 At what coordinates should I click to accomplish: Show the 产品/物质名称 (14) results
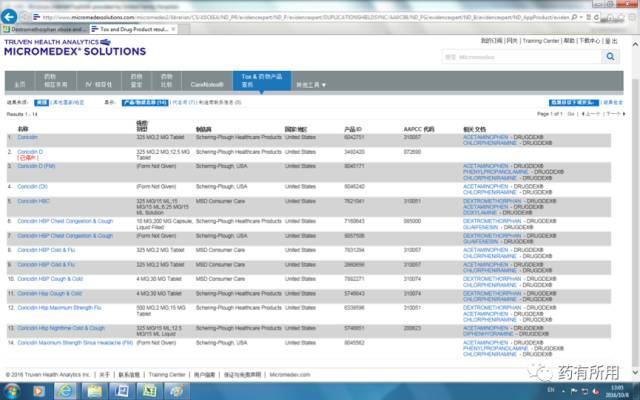pos(145,102)
